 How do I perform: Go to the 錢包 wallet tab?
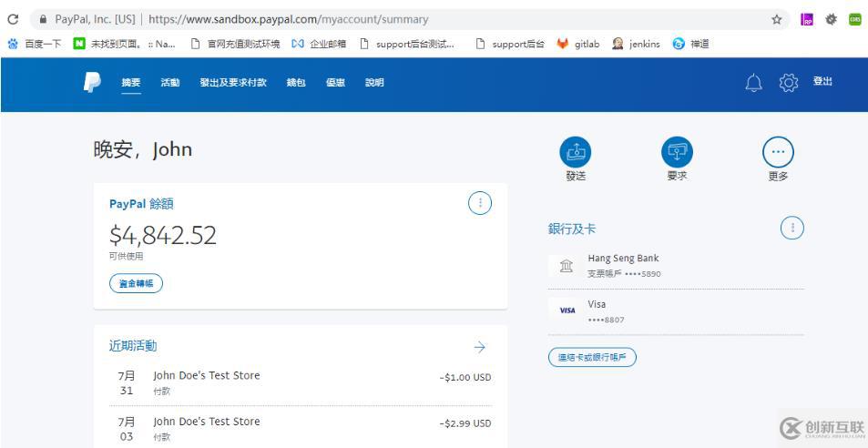[x=296, y=83]
